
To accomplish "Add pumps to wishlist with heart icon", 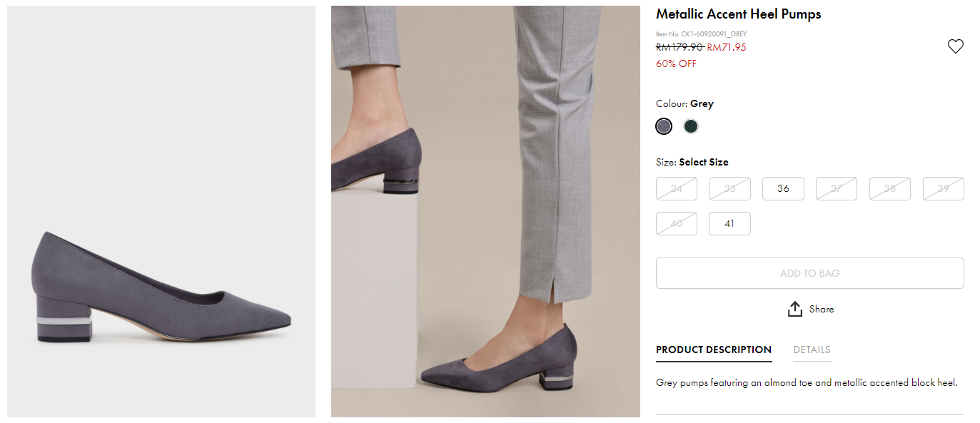I will [955, 46].
